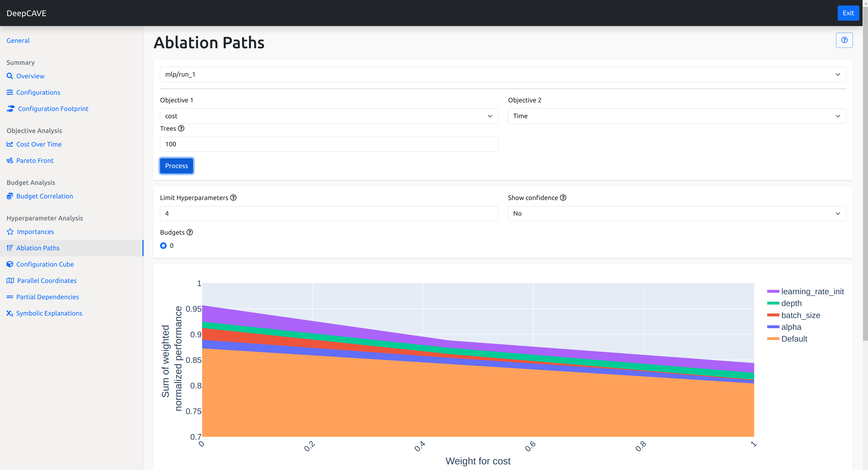This screenshot has height=470, width=868.
Task: Open the help icon next to Trees
Action: point(181,128)
